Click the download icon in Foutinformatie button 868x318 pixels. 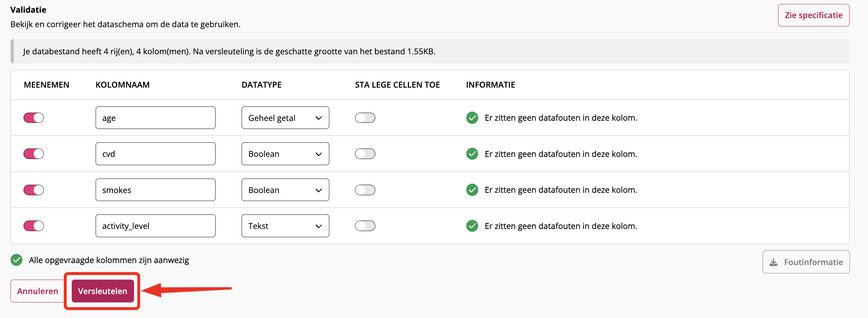[x=773, y=262]
